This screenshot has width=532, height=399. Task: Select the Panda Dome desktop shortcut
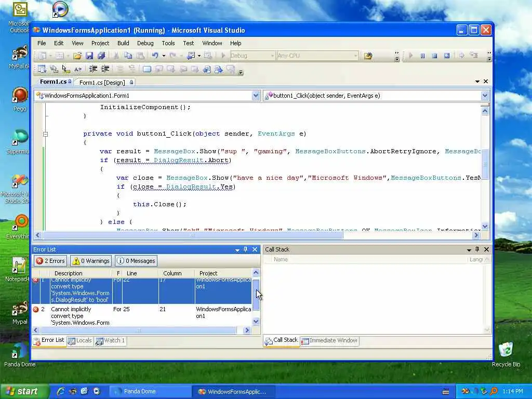tap(20, 354)
